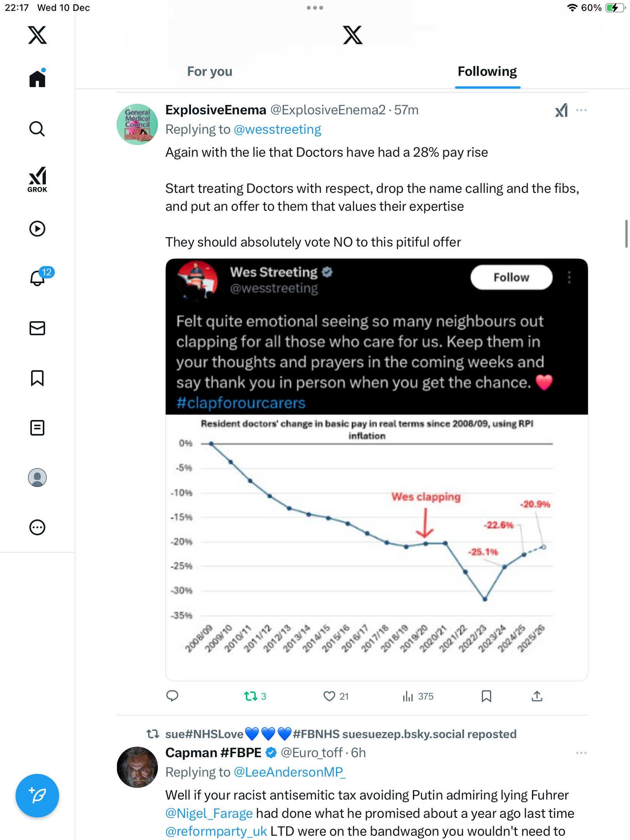Open the Search icon in sidebar

click(x=37, y=129)
